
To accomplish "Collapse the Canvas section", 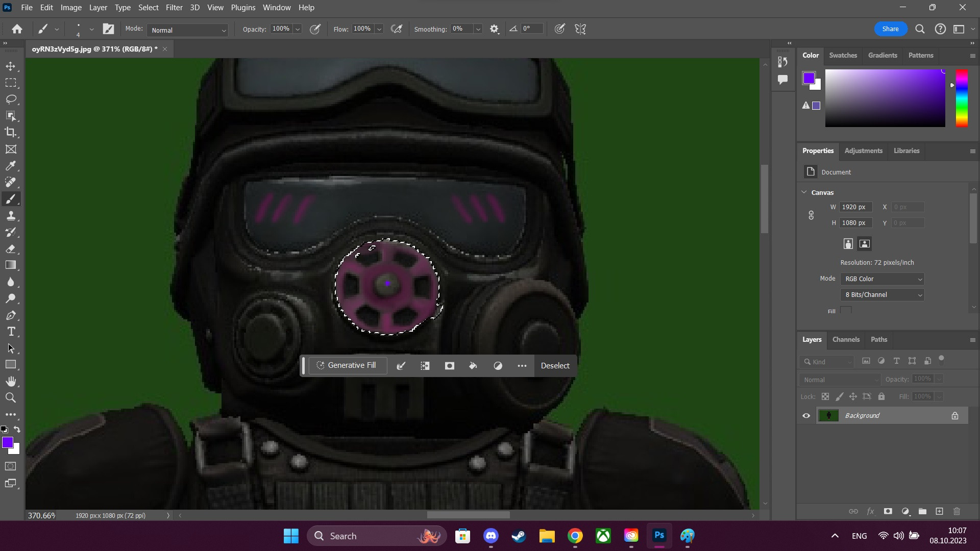I will pyautogui.click(x=804, y=192).
